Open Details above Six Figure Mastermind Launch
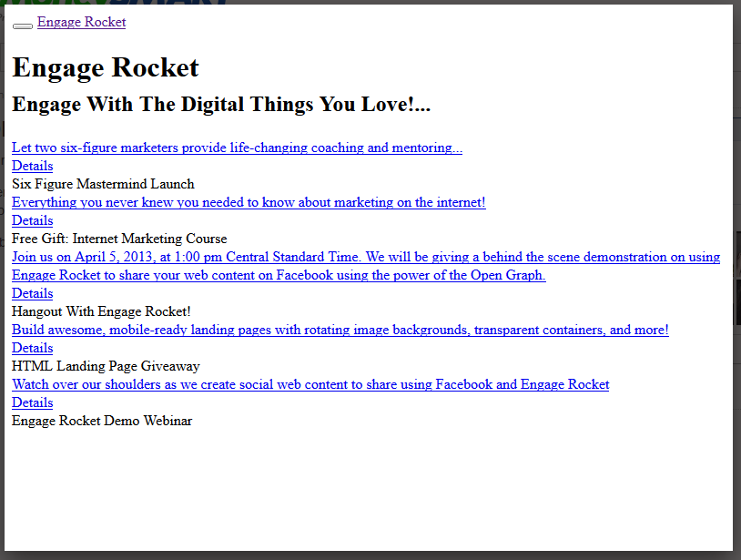Image resolution: width=741 pixels, height=560 pixels. pos(32,166)
